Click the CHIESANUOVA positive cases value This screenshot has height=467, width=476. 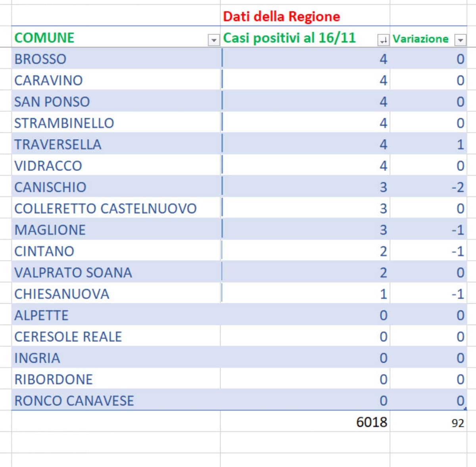coord(383,294)
